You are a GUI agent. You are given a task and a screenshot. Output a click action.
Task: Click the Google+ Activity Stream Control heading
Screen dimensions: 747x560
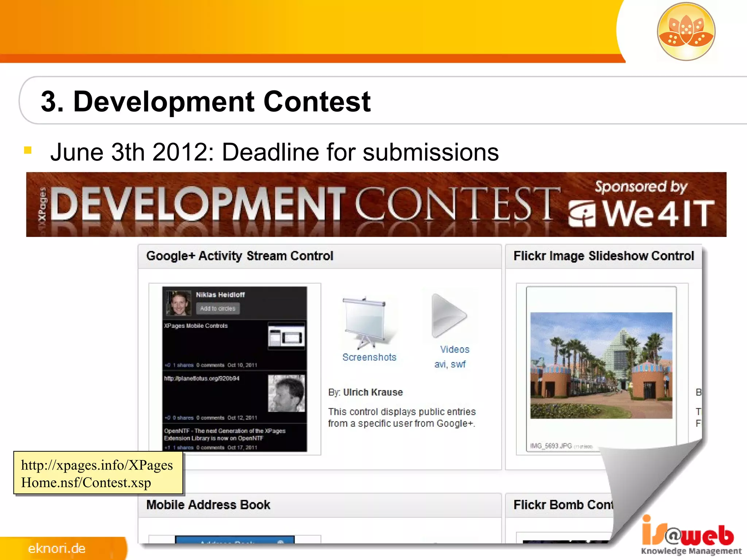tap(240, 256)
